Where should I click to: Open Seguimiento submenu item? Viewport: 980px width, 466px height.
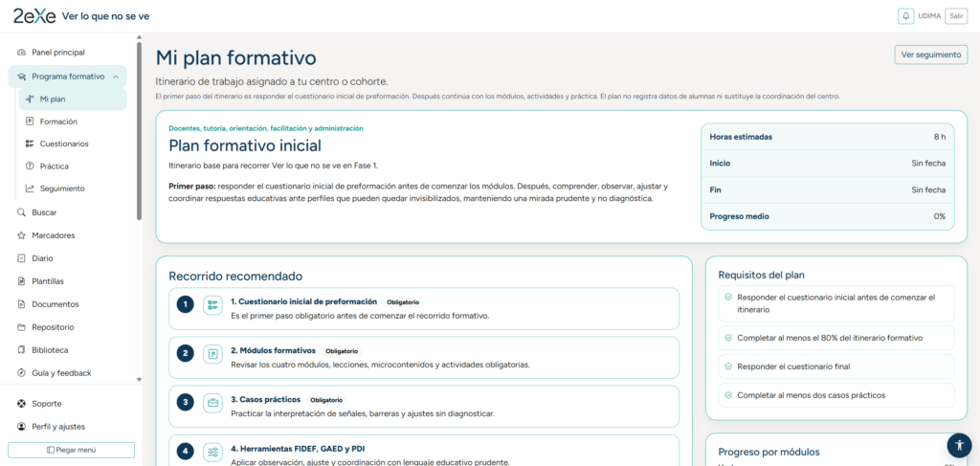click(x=72, y=188)
